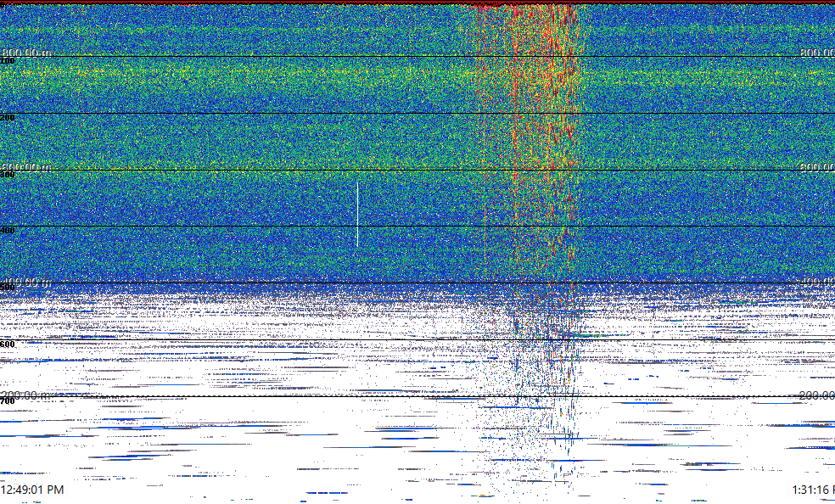Click the 800.00 m label beside 100
835x504 pixels.
click(x=26, y=52)
